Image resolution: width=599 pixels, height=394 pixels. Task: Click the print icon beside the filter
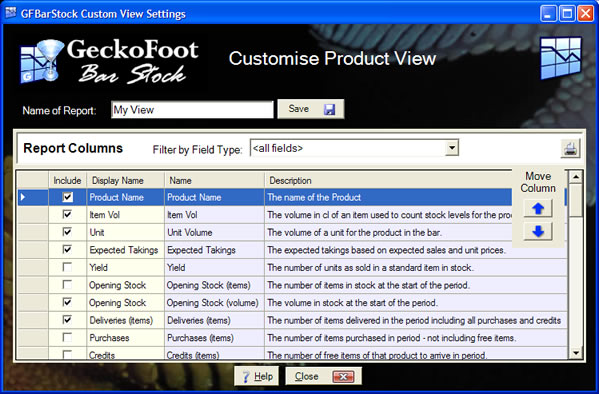coord(570,148)
